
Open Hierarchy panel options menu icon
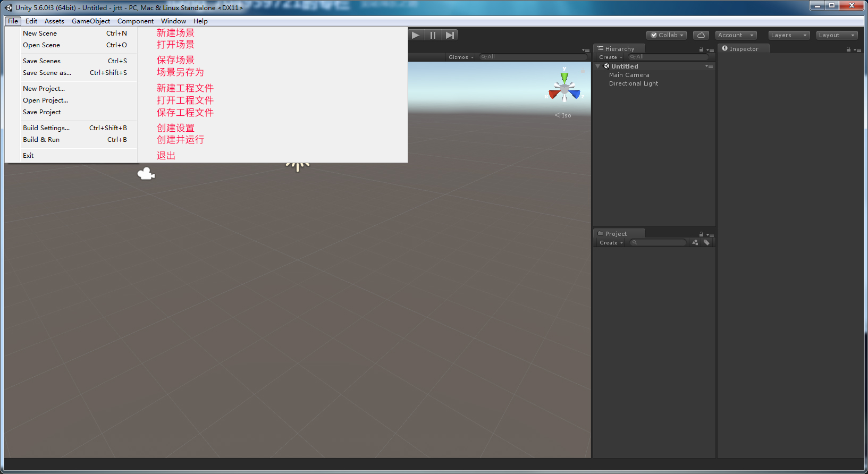710,49
